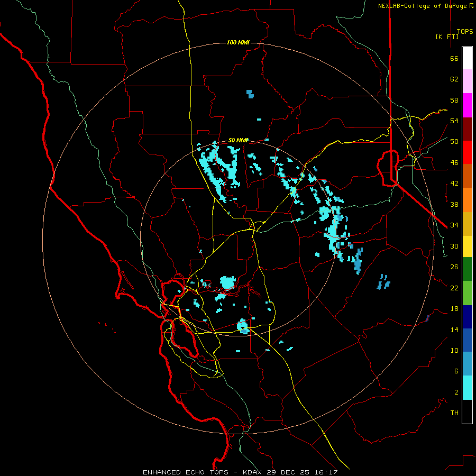
Task: Click the TH threshold legend label
Action: tap(454, 413)
